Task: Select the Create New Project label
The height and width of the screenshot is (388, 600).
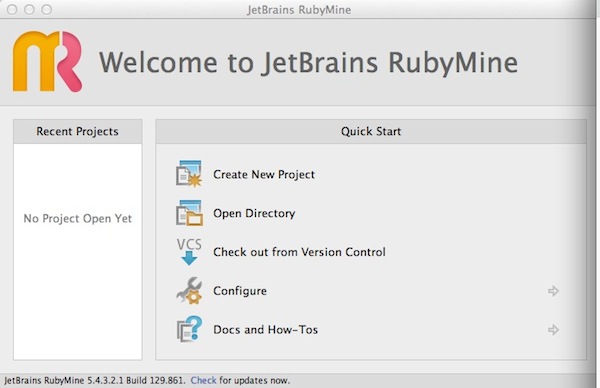Action: [x=264, y=174]
